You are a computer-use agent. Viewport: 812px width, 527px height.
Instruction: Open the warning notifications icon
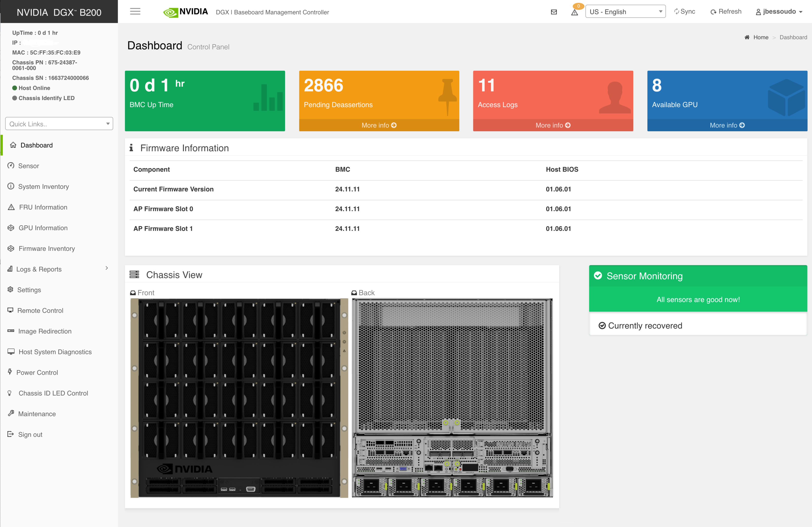click(x=574, y=12)
